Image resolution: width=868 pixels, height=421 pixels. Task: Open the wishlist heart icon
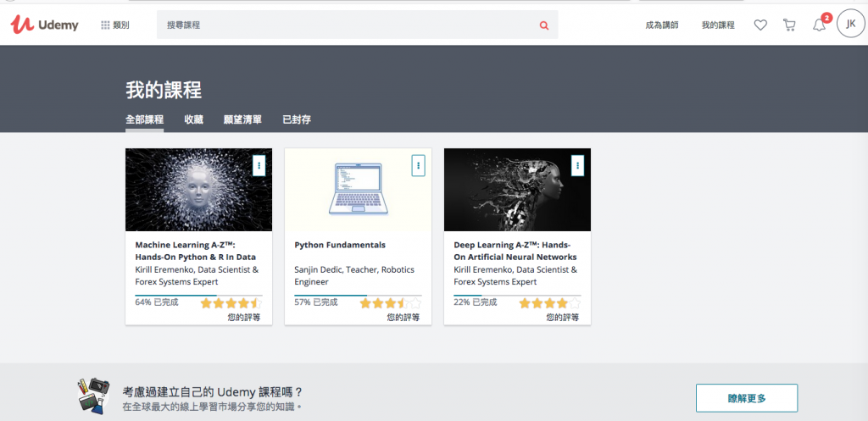[760, 25]
